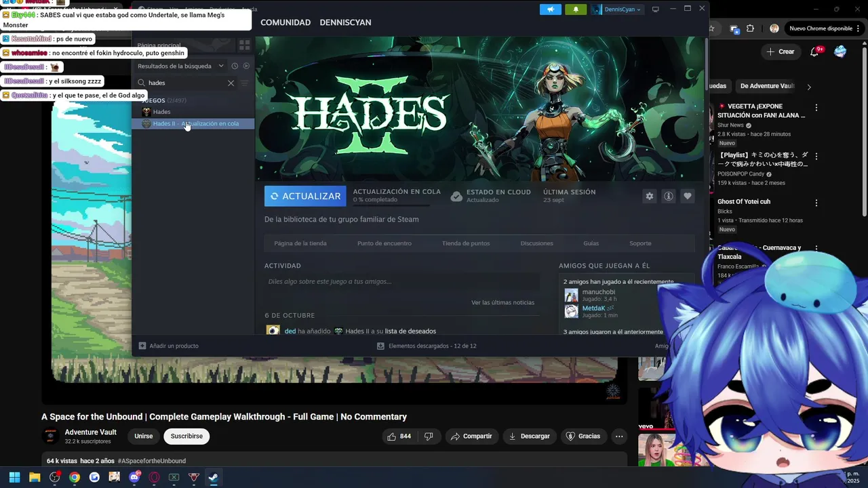Open File Explorer from taskbar
Viewport: 868px width, 488px height.
[x=35, y=477]
